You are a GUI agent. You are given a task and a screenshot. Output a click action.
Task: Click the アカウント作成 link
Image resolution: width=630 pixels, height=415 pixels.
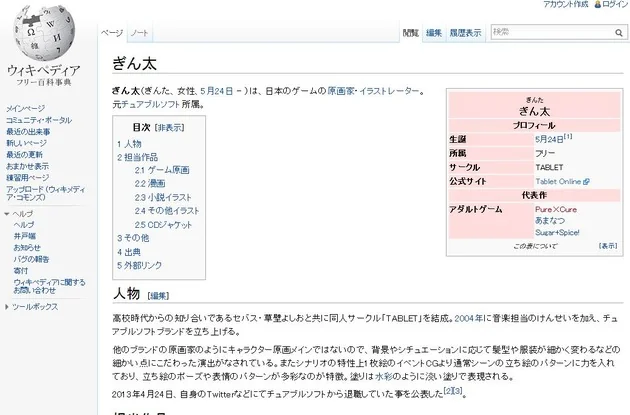[x=566, y=4]
